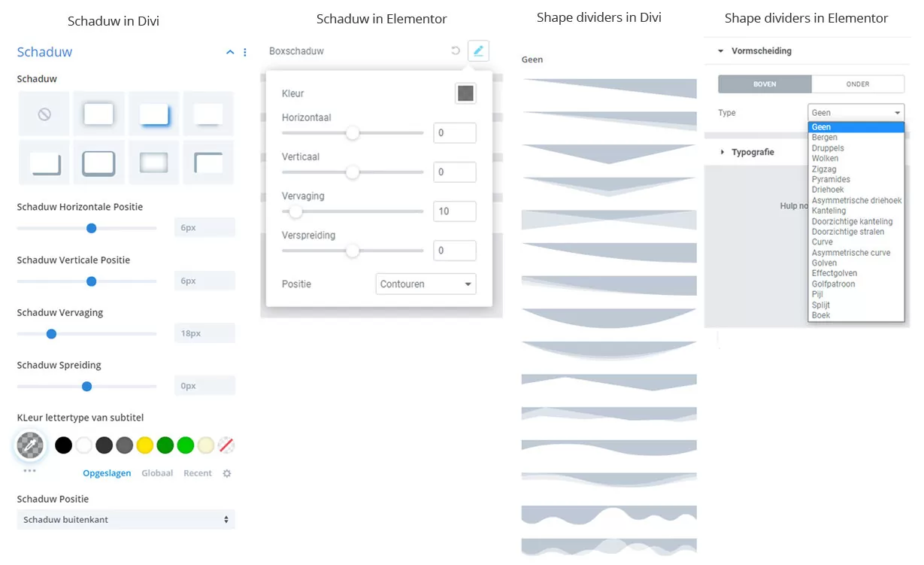Open the Positie dropdown showing Contouren

point(426,284)
